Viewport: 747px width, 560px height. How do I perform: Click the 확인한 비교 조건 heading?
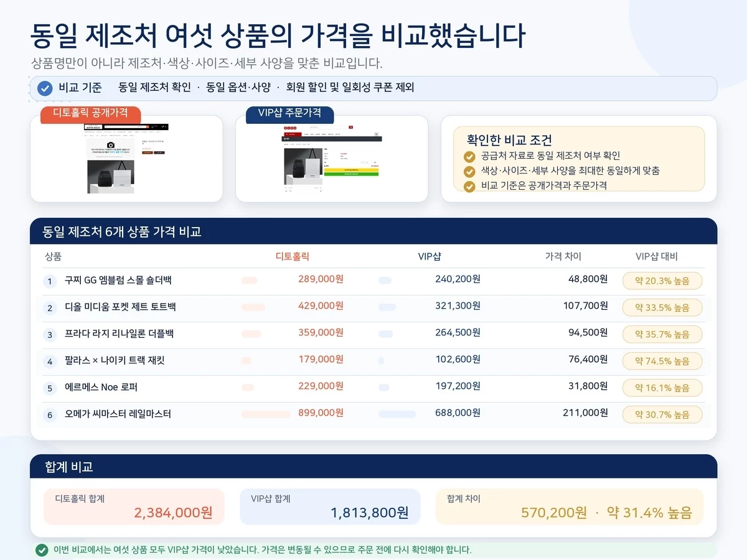509,140
